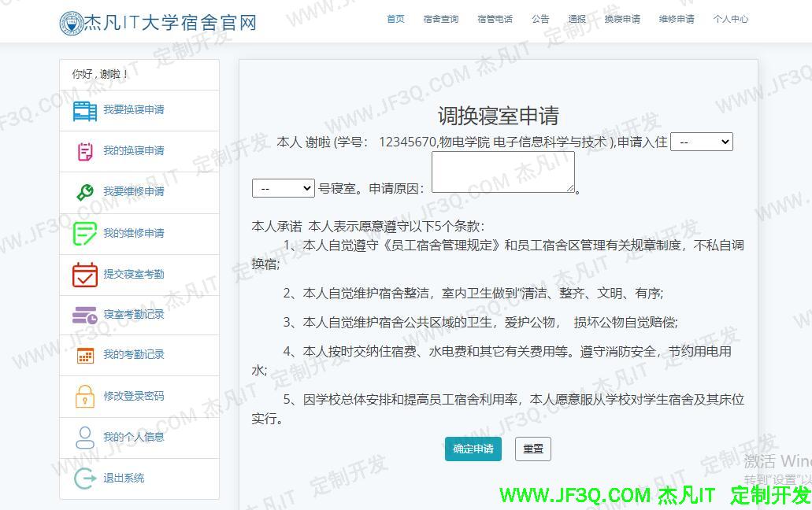Click the 我的考勤记录 calendar icon
The width and height of the screenshot is (812, 510).
(x=85, y=355)
